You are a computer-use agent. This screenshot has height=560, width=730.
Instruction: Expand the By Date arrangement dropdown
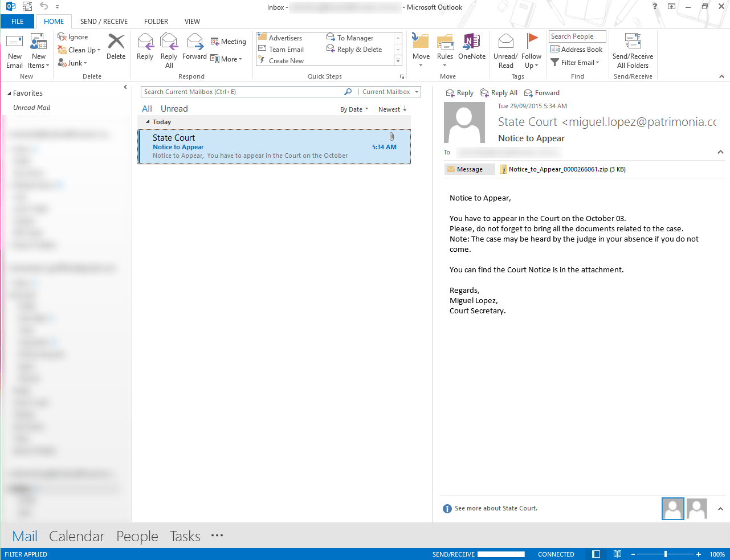[354, 109]
